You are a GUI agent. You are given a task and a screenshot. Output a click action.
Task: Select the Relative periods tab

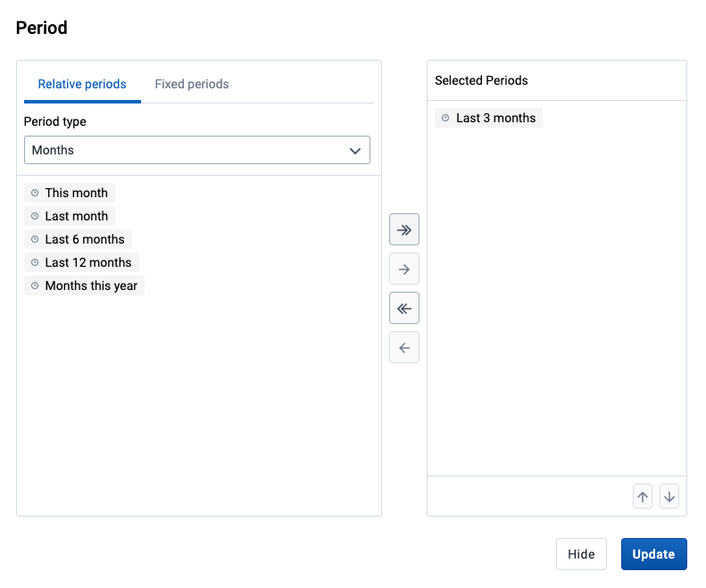point(82,84)
